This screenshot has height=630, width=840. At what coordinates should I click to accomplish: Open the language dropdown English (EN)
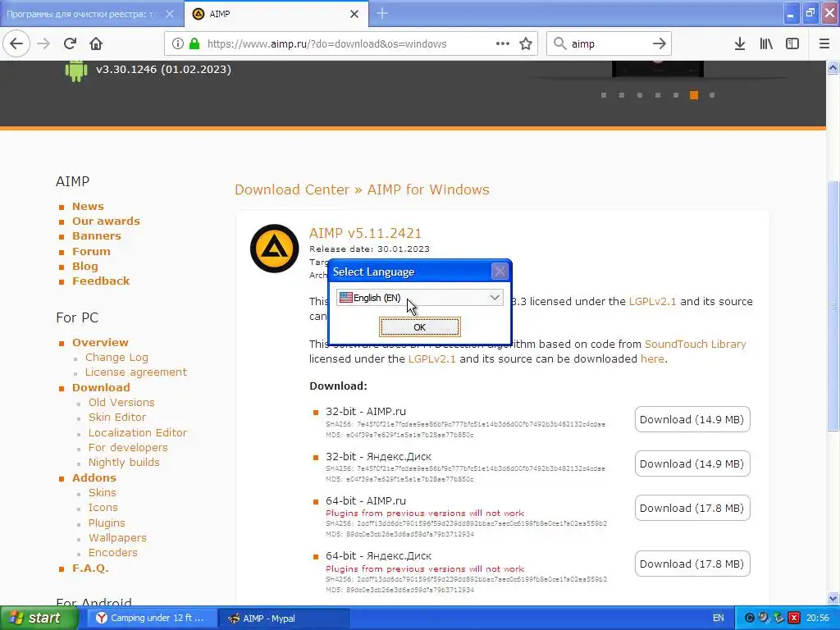click(419, 297)
